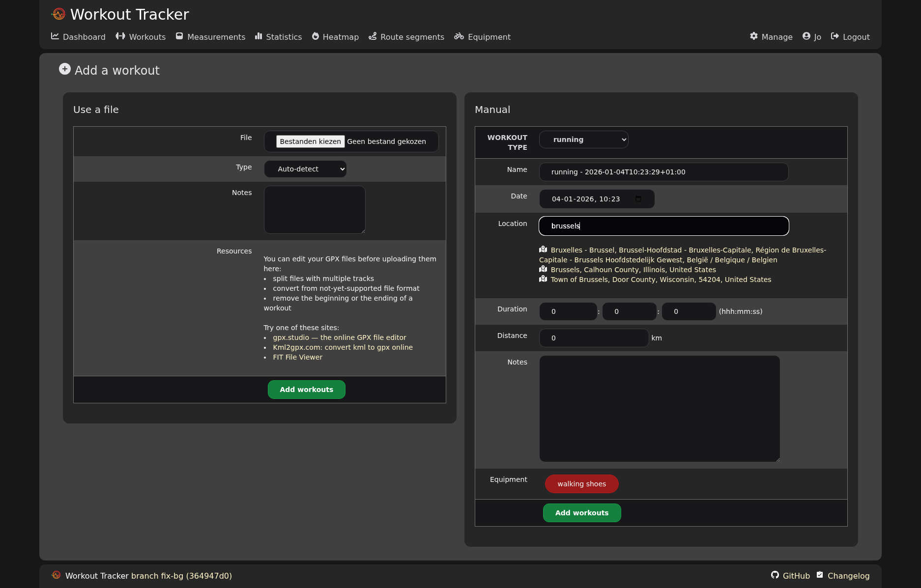Log out via the Logout menu item
The height and width of the screenshot is (588, 921).
(850, 37)
